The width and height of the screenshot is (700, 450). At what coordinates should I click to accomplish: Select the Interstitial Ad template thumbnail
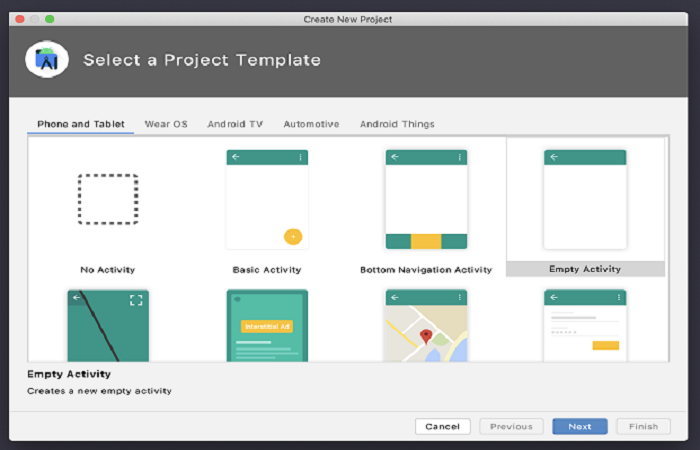coord(267,325)
